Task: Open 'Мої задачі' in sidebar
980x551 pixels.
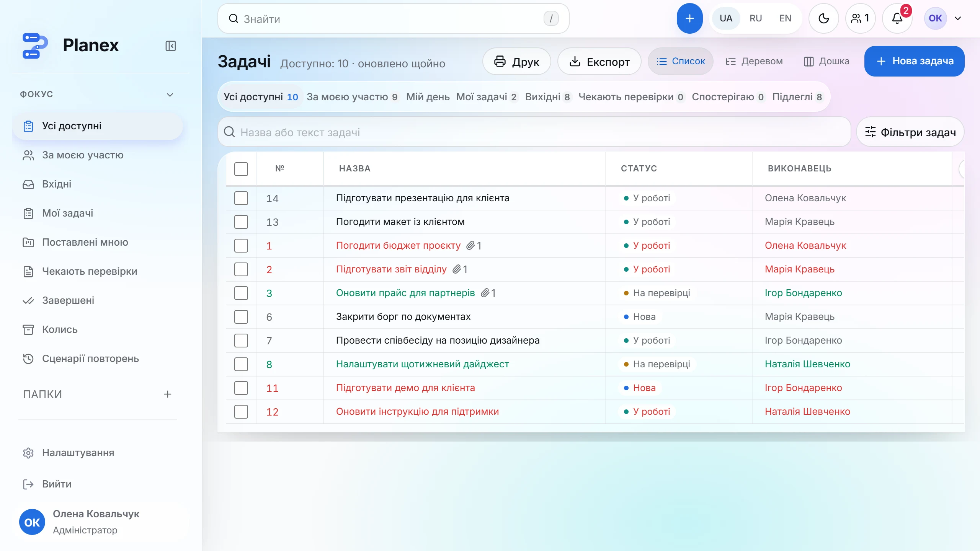Action: pos(98,213)
